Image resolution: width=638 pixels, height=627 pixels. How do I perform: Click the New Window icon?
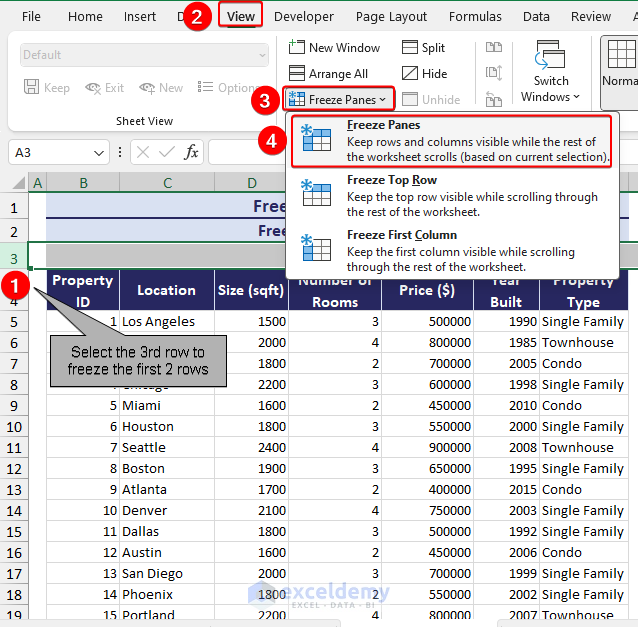click(x=296, y=47)
